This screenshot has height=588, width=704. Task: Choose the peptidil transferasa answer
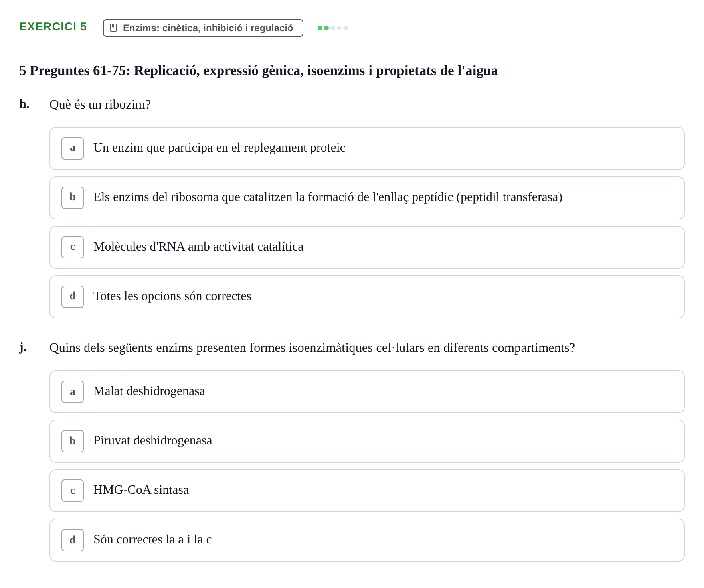pyautogui.click(x=367, y=198)
